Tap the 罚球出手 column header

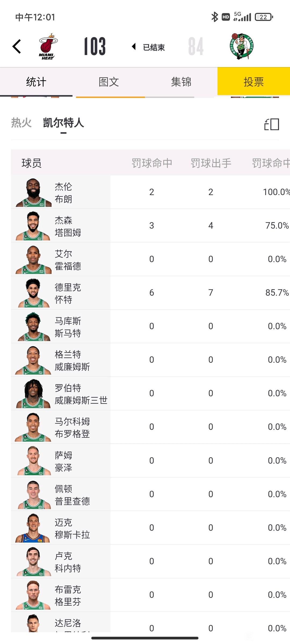point(211,163)
